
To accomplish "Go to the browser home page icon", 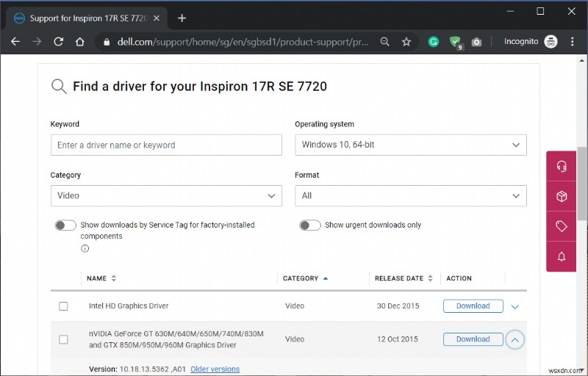I will point(80,42).
